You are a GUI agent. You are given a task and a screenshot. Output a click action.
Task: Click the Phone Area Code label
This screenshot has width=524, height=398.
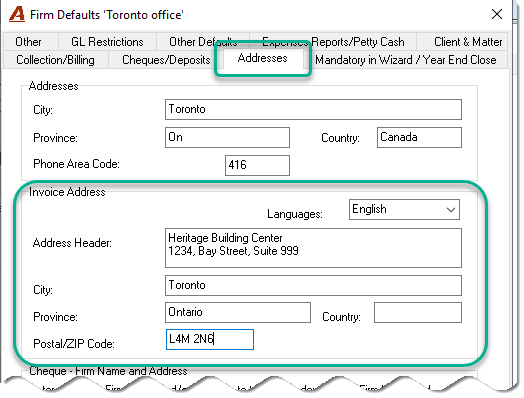point(76,164)
